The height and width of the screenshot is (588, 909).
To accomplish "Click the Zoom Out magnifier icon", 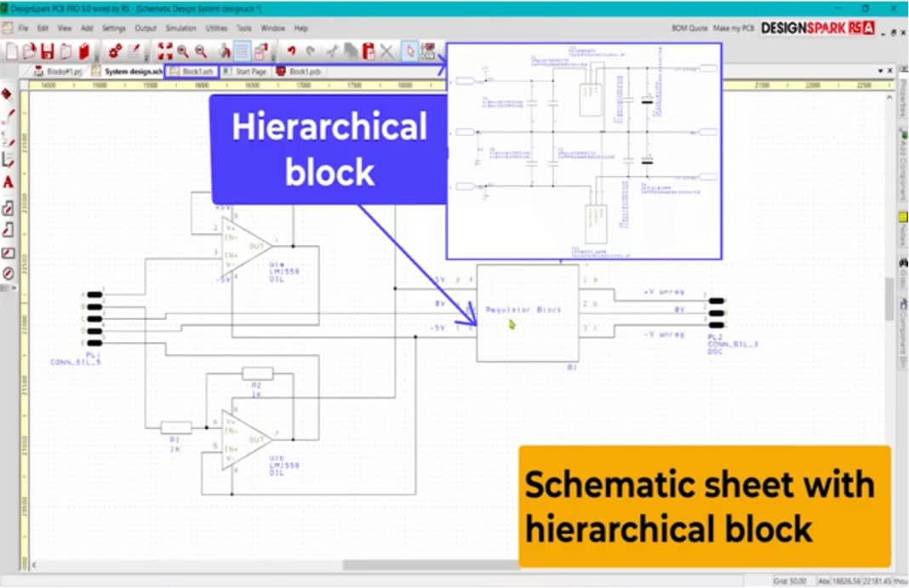I will pyautogui.click(x=201, y=52).
